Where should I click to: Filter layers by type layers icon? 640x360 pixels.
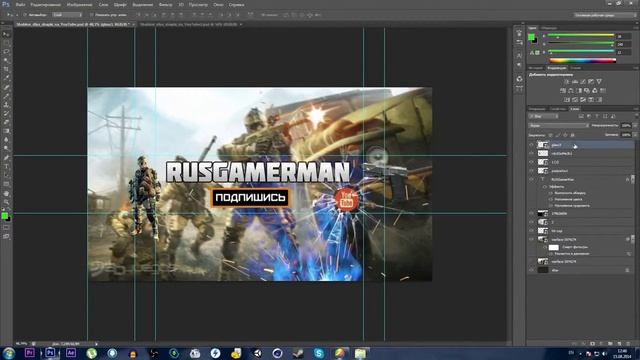tap(597, 116)
